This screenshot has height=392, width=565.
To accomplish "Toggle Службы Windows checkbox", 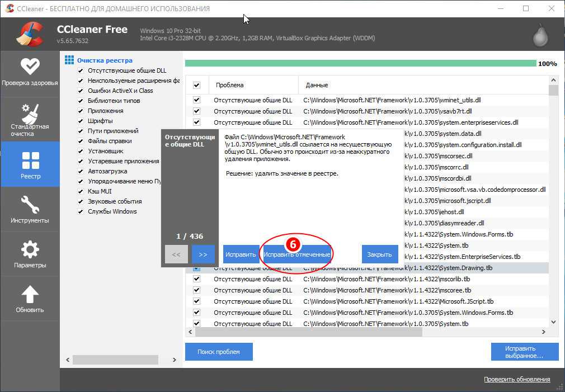I will pyautogui.click(x=81, y=211).
